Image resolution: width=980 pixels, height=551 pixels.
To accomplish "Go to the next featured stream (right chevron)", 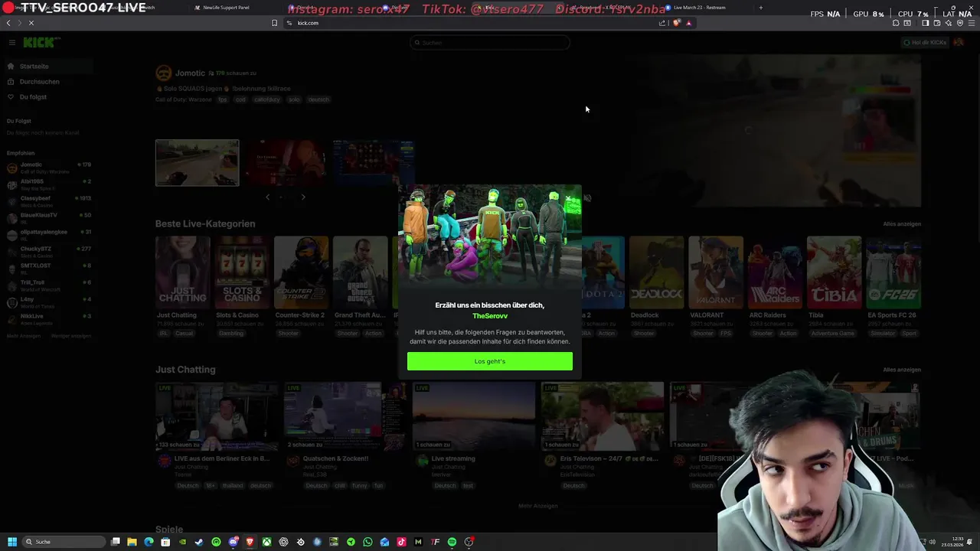I will coord(303,197).
